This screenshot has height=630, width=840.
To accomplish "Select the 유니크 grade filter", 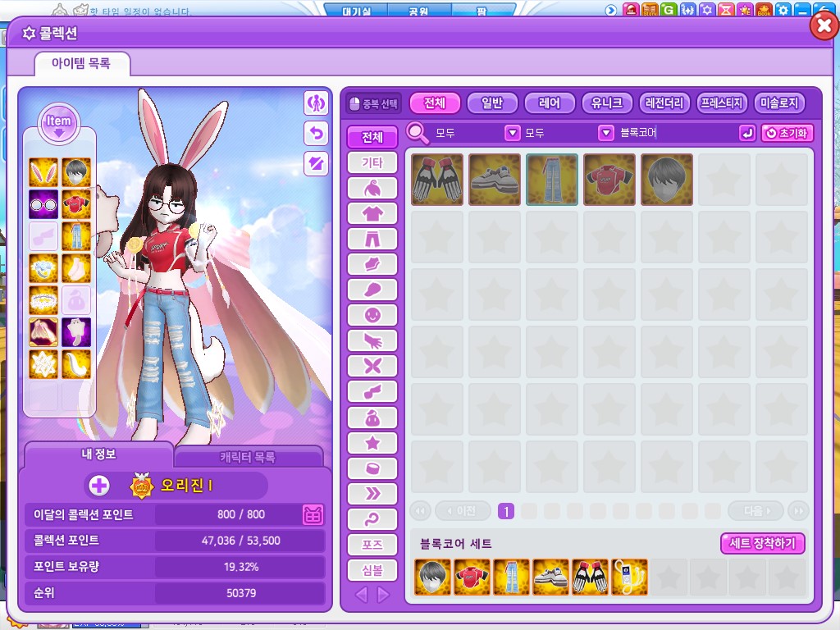I will [x=607, y=103].
